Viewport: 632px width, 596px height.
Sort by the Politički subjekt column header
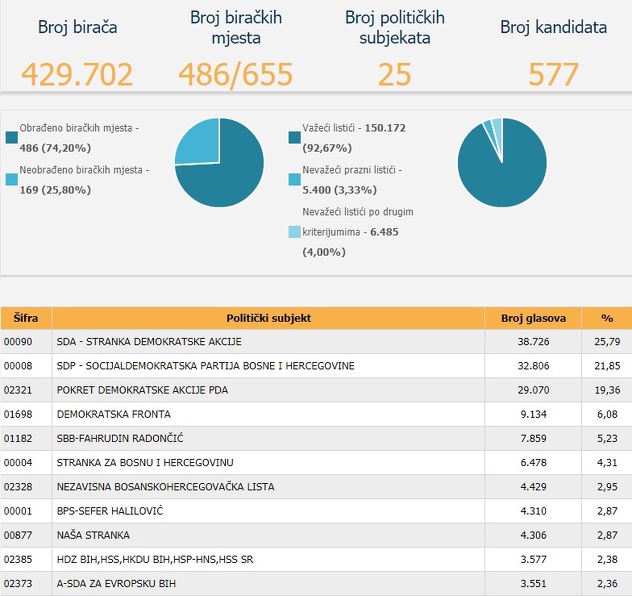(x=268, y=318)
